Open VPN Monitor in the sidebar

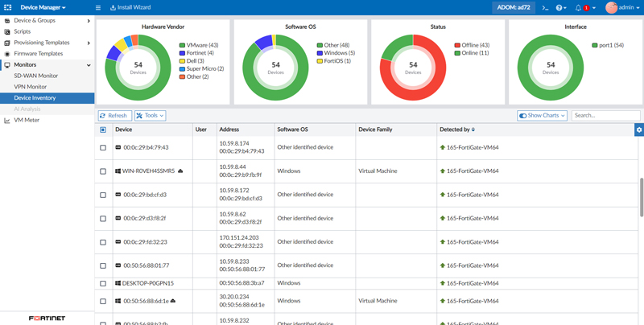[x=30, y=87]
